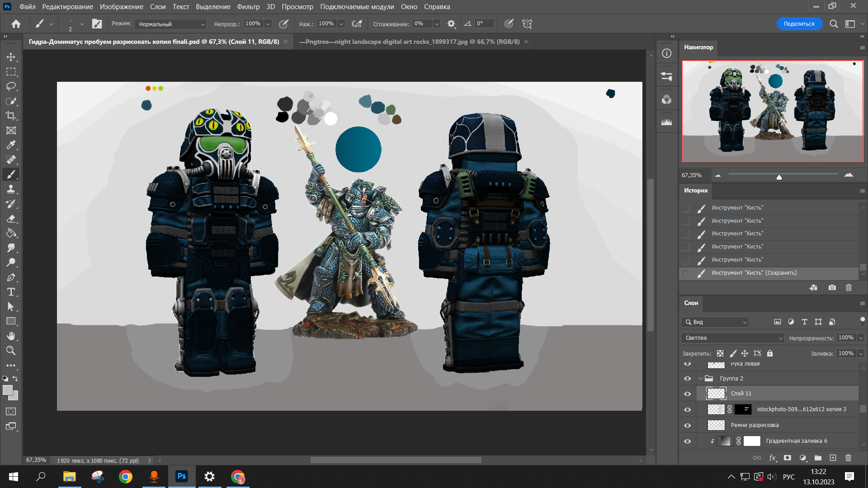Image resolution: width=868 pixels, height=488 pixels.
Task: Select the Навигатор panel tab
Action: click(x=698, y=47)
